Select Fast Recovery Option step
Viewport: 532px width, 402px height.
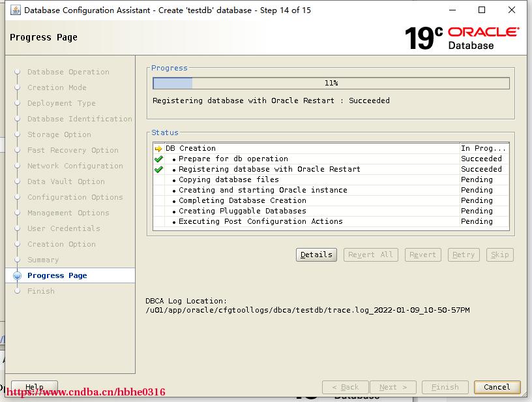[73, 150]
